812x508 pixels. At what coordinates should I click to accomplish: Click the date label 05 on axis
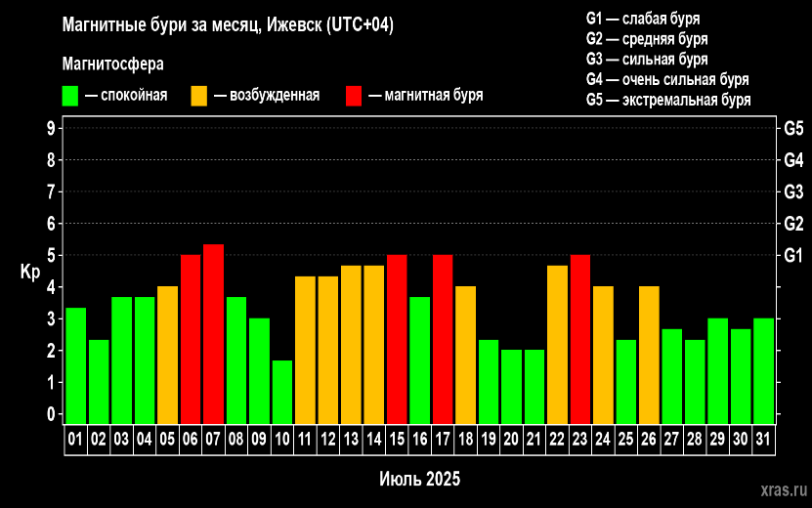tap(167, 440)
